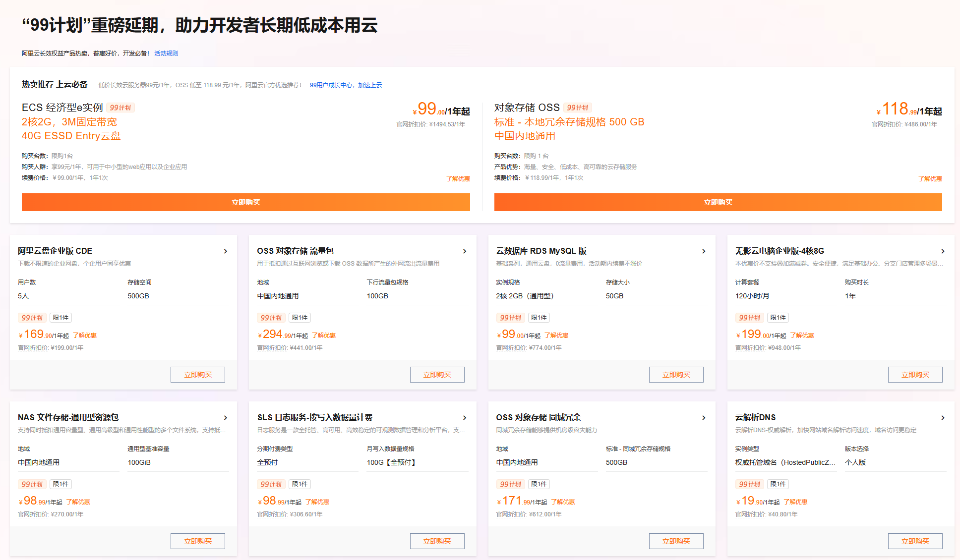Select 实例规格 2核 2GB（通用型）field
The image size is (960, 560).
547,296
